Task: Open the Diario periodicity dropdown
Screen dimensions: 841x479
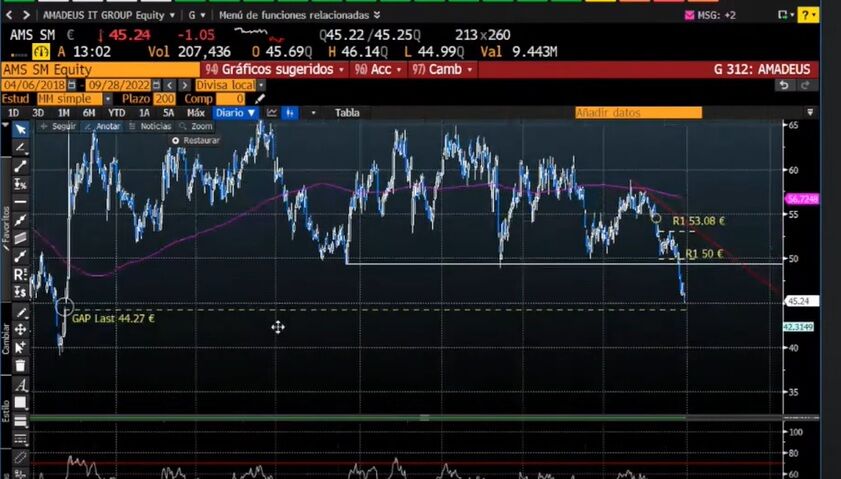Action: (235, 113)
